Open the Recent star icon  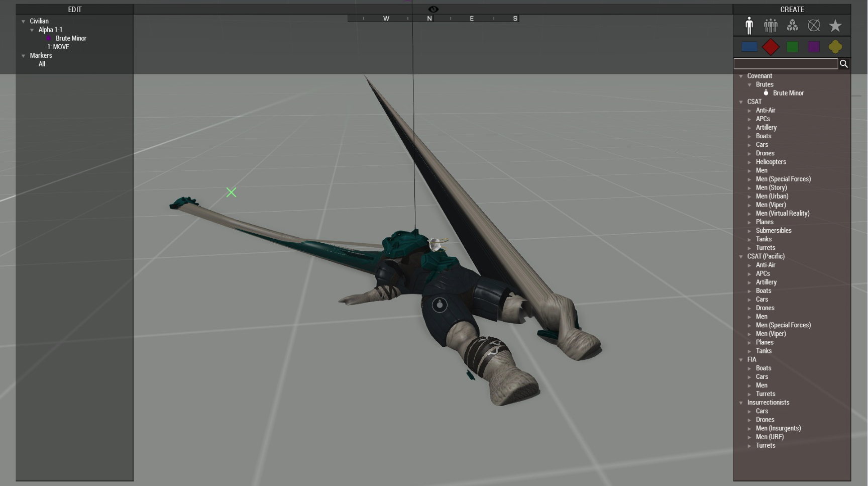(835, 26)
